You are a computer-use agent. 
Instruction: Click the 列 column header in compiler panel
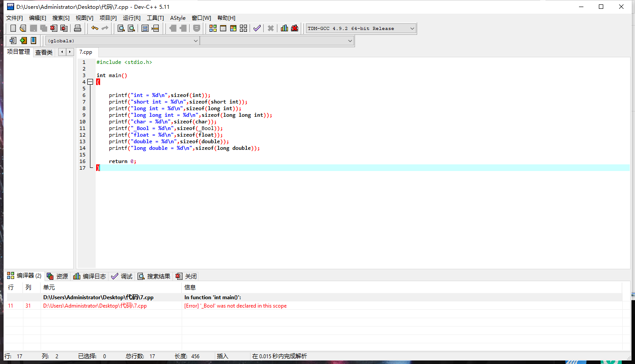pyautogui.click(x=32, y=287)
